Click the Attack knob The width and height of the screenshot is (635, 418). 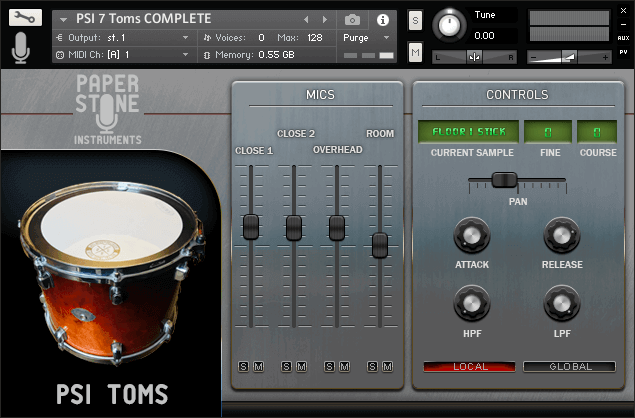point(472,235)
